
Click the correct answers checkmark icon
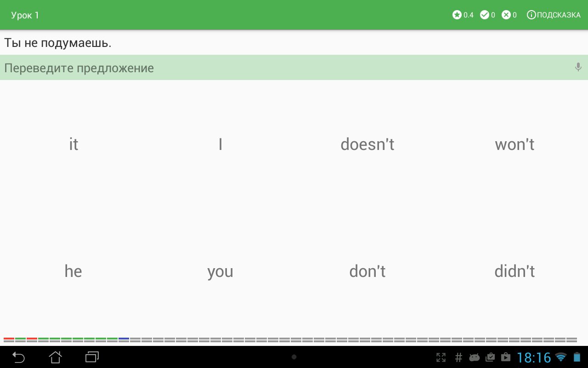(x=484, y=15)
